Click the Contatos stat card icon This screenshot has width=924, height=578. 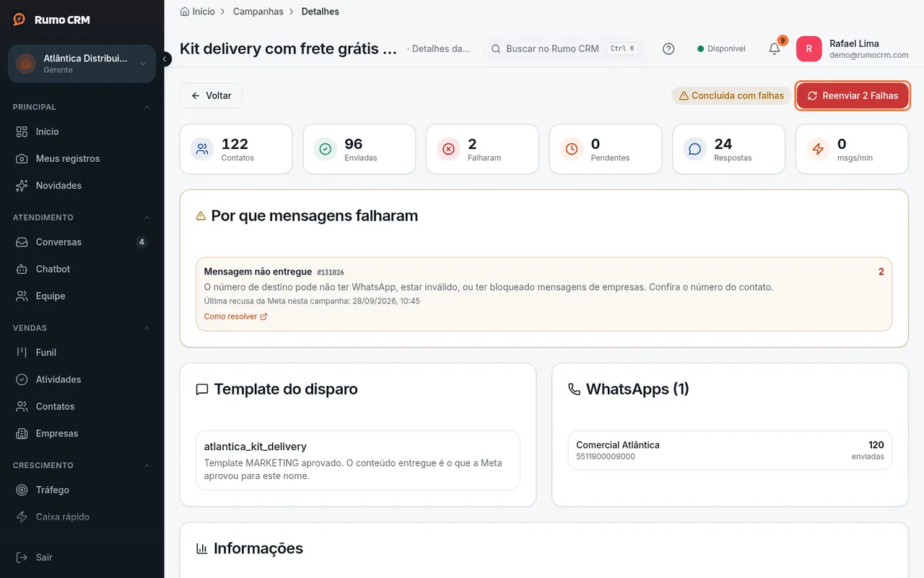pyautogui.click(x=202, y=149)
